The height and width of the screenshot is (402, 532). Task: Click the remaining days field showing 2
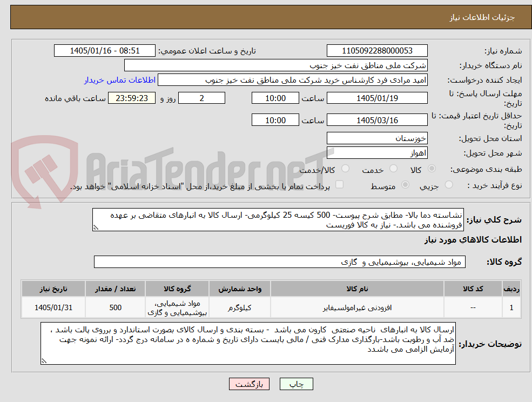[x=201, y=98]
